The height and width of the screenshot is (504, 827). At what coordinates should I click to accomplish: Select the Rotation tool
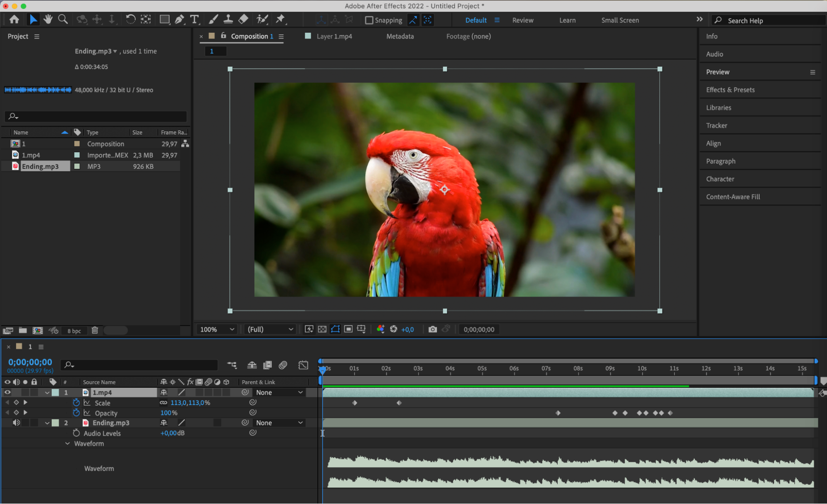pyautogui.click(x=130, y=19)
